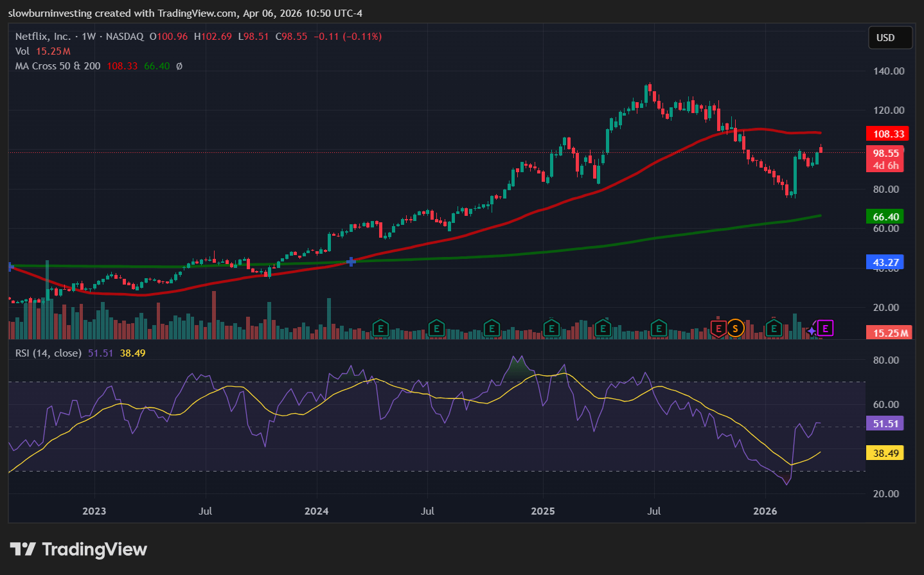This screenshot has height=575, width=924.
Task: Click the purple upcoming earnings E marker
Action: point(825,329)
